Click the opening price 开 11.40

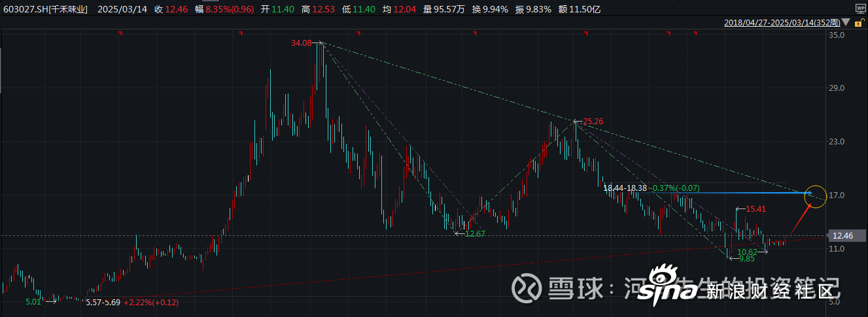[276, 9]
